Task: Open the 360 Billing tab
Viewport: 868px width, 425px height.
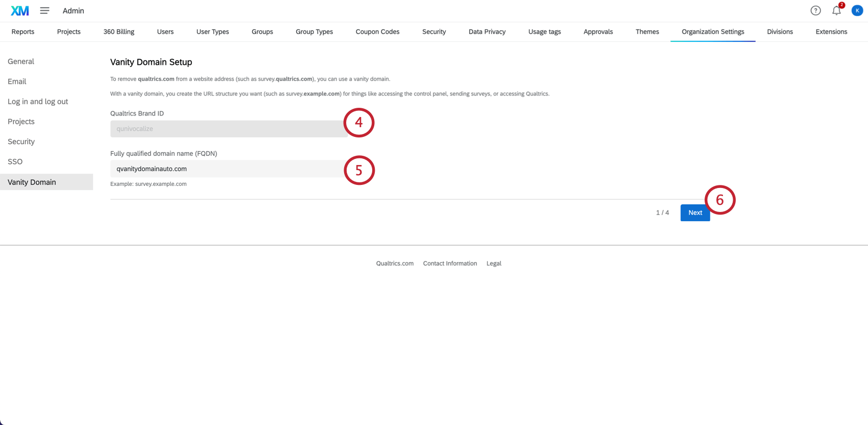Action: click(119, 32)
